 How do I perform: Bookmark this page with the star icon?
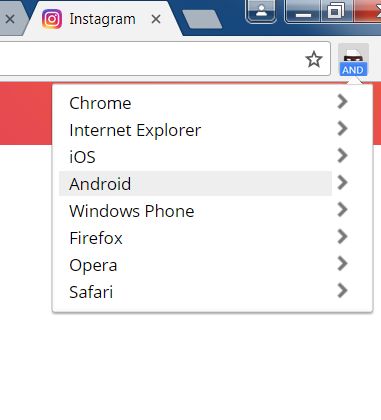click(x=314, y=60)
